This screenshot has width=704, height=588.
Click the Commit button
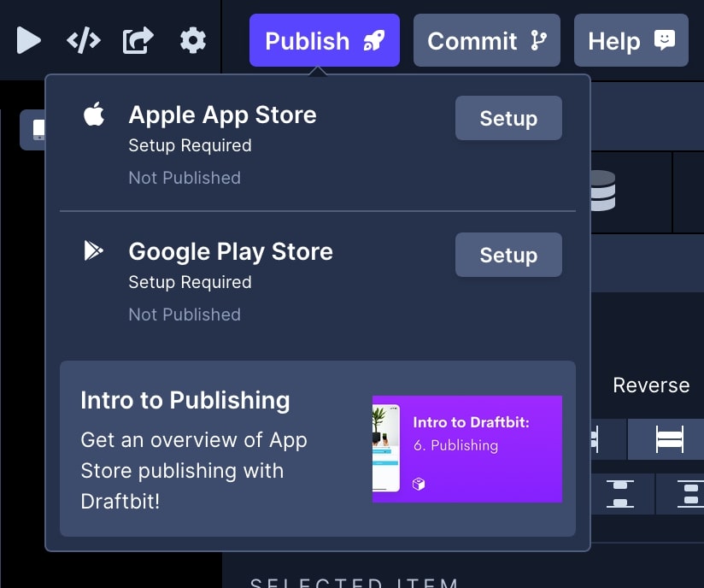(x=487, y=40)
